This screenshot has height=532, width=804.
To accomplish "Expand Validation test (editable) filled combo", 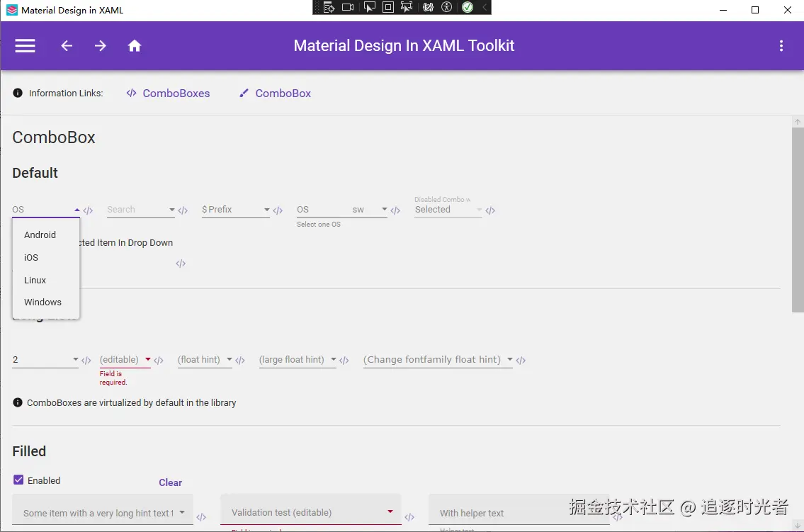I will click(x=390, y=511).
